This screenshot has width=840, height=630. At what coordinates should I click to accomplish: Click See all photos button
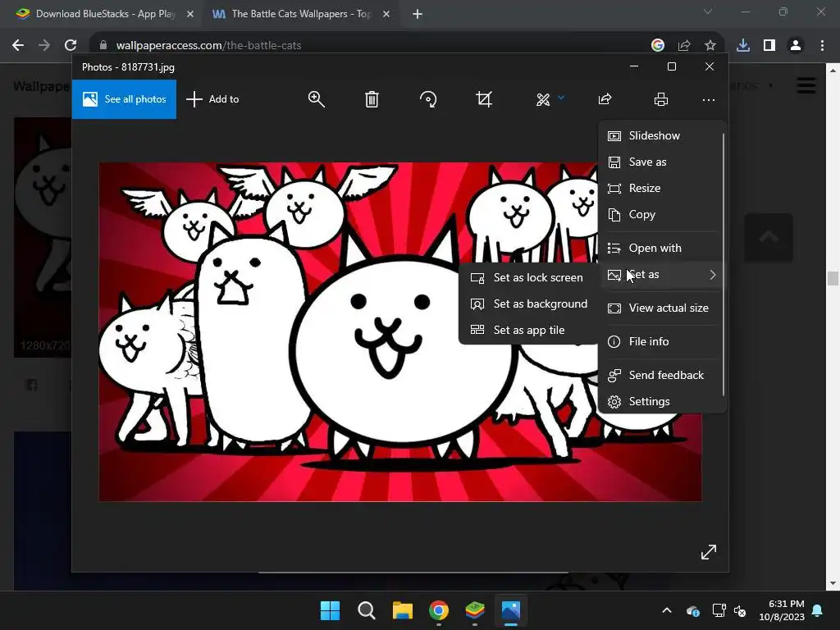click(125, 99)
